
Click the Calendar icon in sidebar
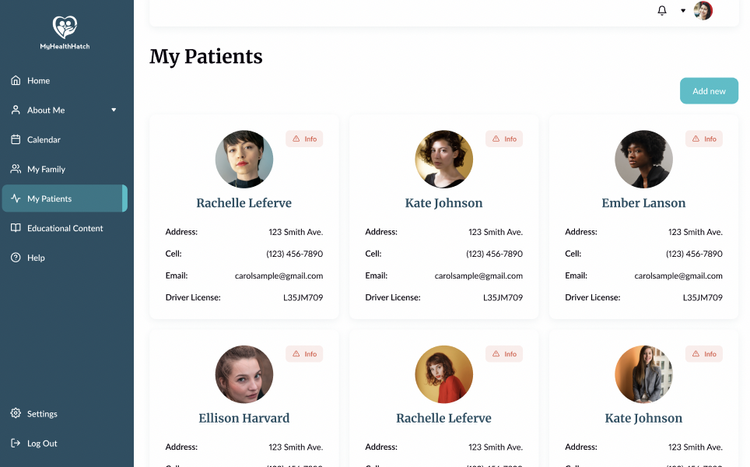pos(16,140)
